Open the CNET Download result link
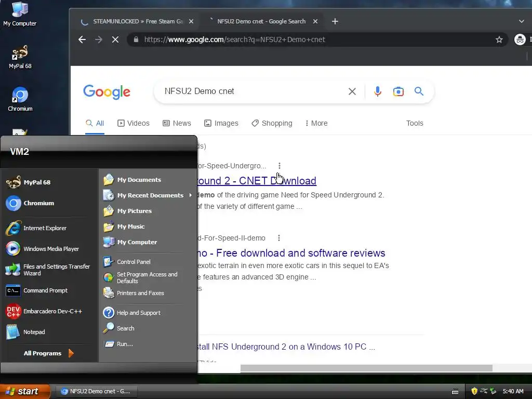The image size is (532, 399). tap(257, 181)
